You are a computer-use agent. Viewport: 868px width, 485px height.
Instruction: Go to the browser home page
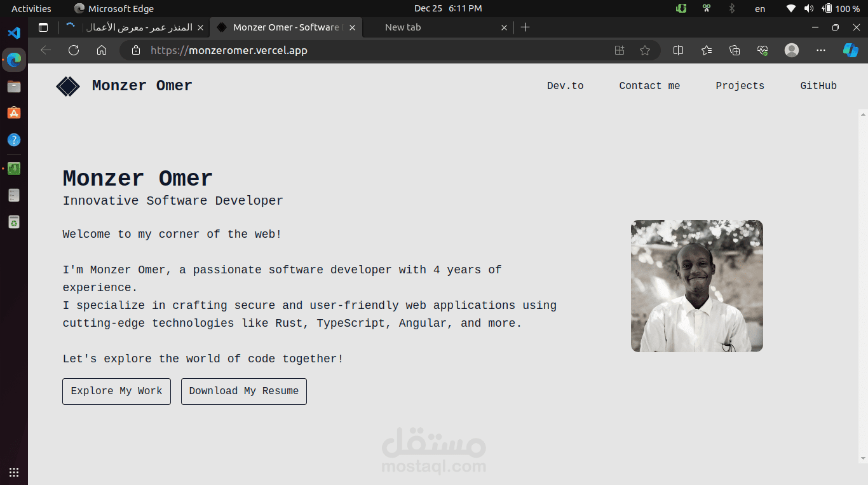[x=102, y=50]
